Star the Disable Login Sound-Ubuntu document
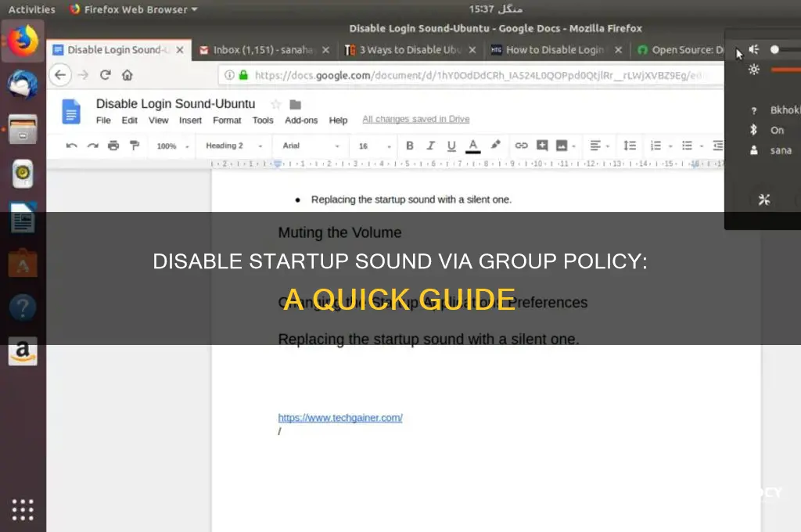Viewport: 801px width, 532px height. pyautogui.click(x=276, y=104)
